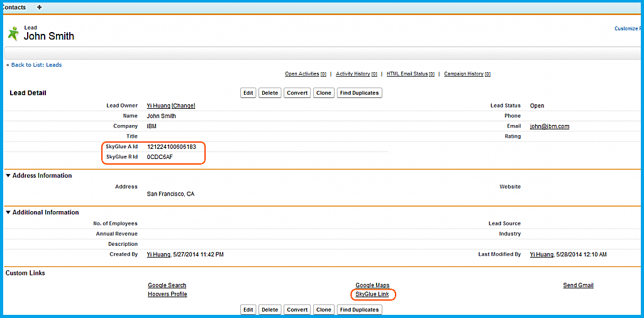Image resolution: width=644 pixels, height=318 pixels.
Task: Open the Open Activities related list link
Action: 302,74
